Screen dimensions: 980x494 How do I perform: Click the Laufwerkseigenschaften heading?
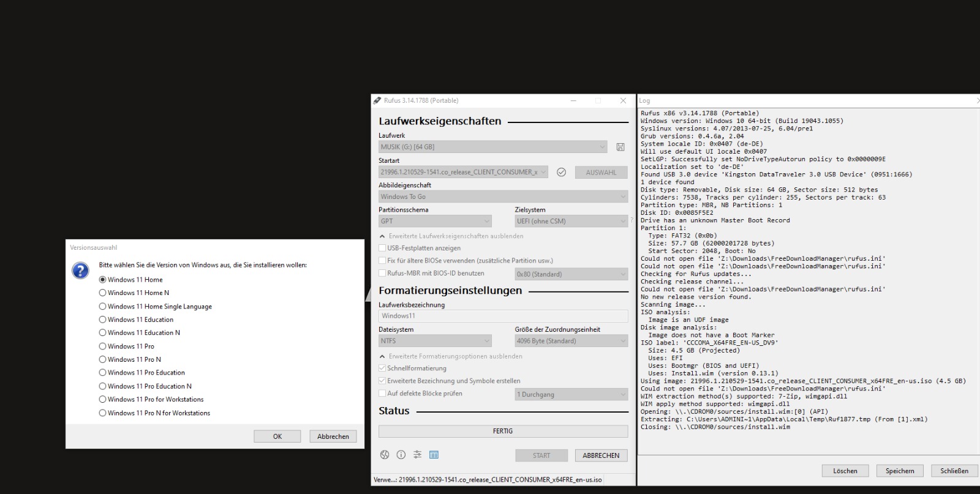(x=440, y=121)
